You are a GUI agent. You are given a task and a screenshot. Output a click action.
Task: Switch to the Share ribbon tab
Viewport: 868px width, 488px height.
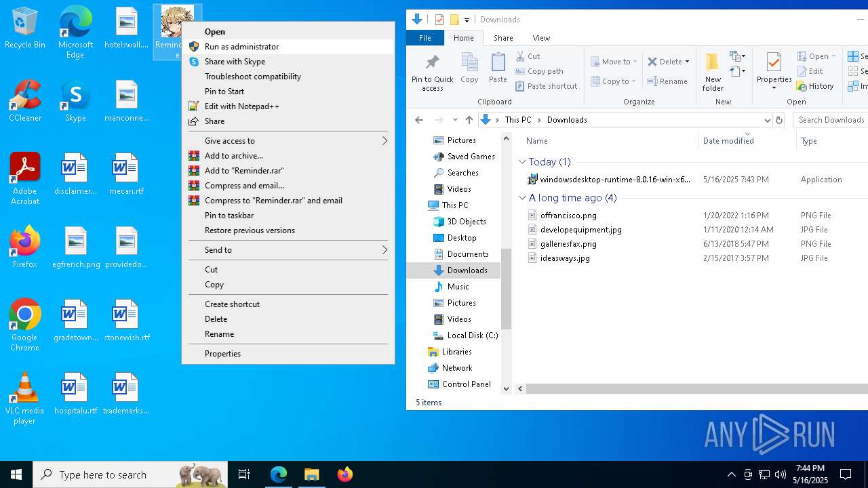click(503, 38)
